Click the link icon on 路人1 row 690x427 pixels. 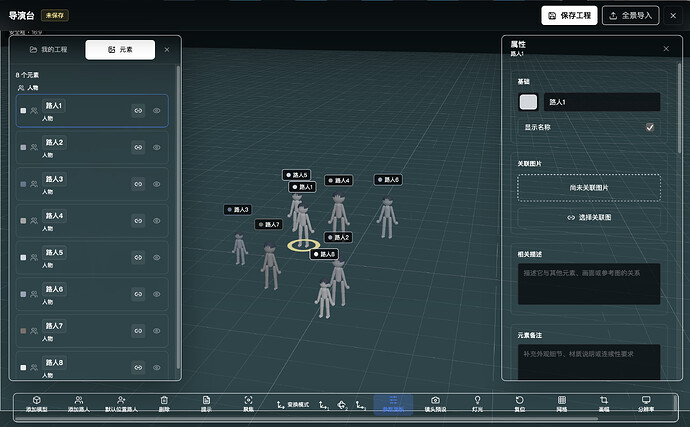click(x=138, y=110)
